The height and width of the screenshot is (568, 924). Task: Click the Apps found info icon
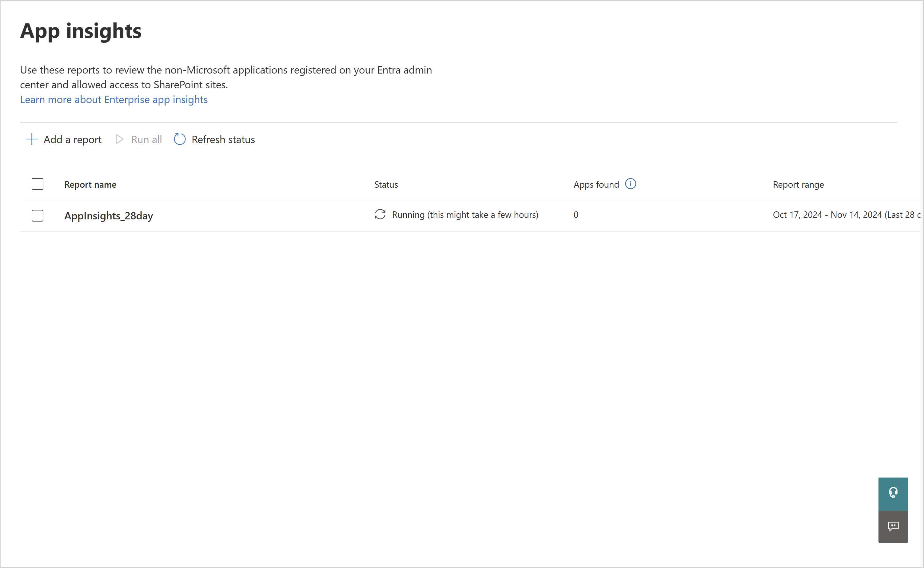coord(630,184)
